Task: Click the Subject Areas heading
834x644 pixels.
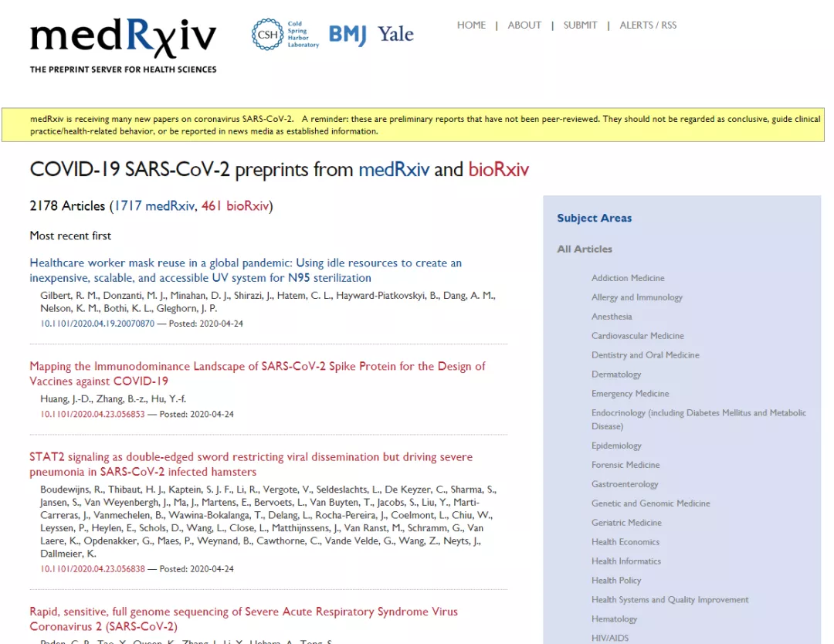Action: click(x=594, y=218)
